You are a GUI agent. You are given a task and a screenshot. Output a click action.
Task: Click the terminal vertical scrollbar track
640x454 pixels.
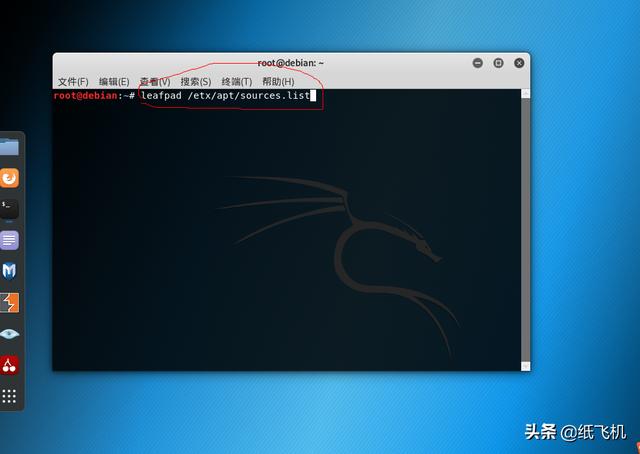526,230
